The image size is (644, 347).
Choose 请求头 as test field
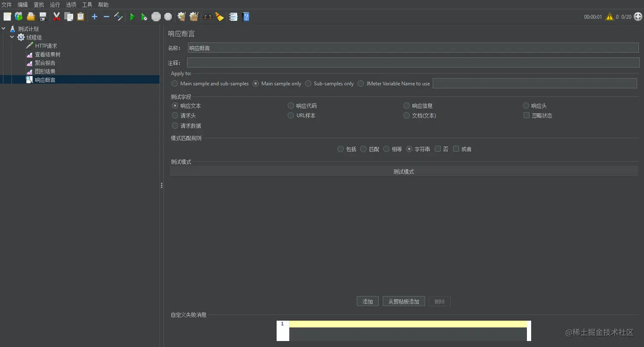(x=175, y=116)
